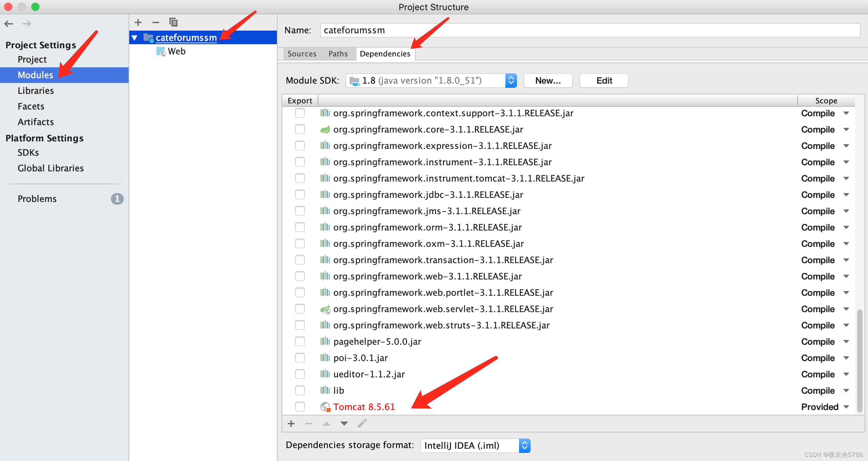This screenshot has width=868, height=461.
Task: Click the Web facet icon in tree
Action: pos(161,52)
